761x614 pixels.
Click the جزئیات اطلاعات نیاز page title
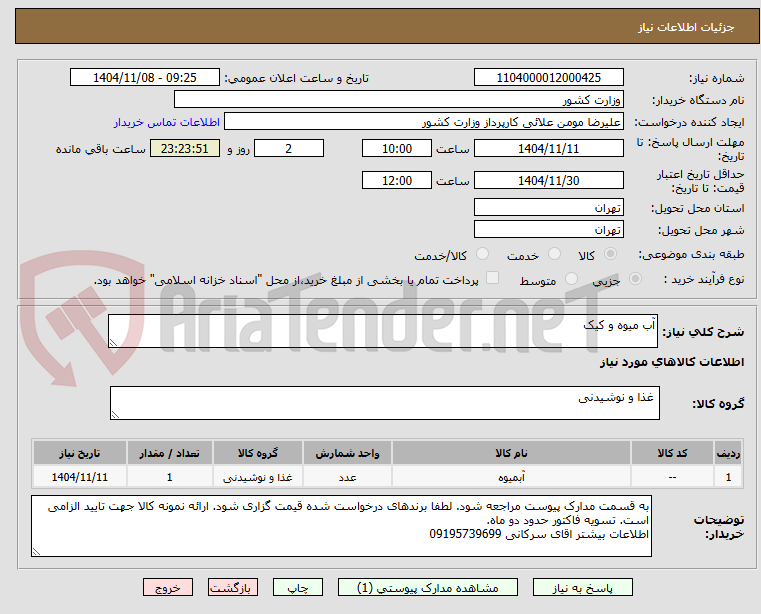coord(686,27)
